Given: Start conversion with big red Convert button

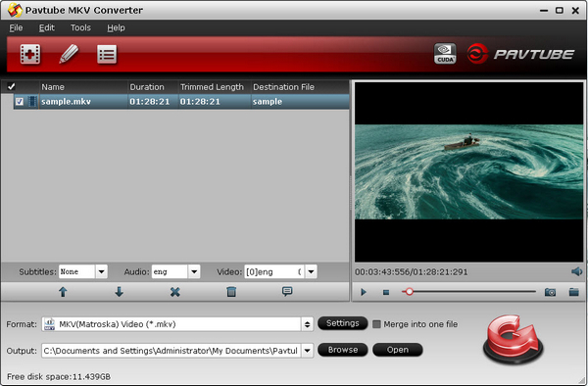Looking at the screenshot, I should pyautogui.click(x=513, y=338).
